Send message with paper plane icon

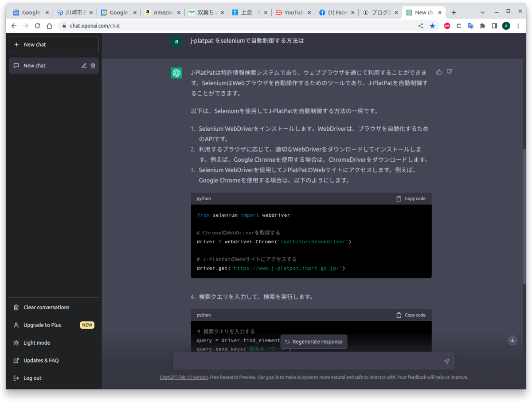[446, 362]
